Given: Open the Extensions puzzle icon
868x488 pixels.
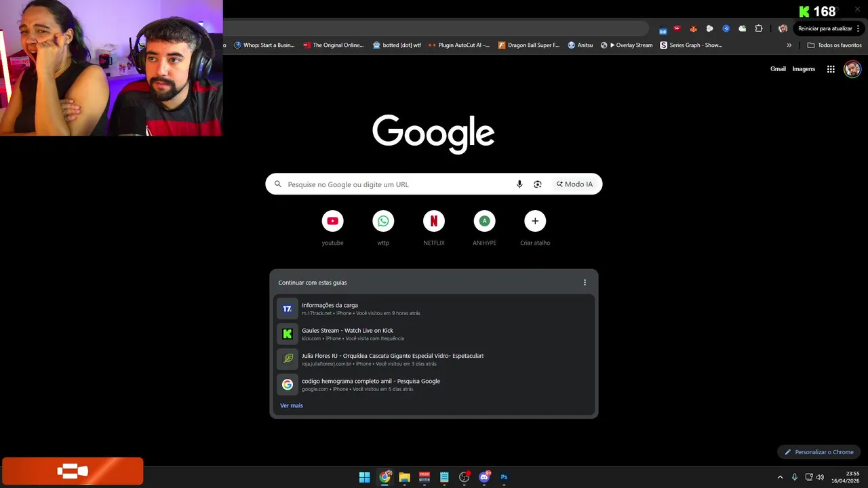Looking at the screenshot, I should point(759,28).
